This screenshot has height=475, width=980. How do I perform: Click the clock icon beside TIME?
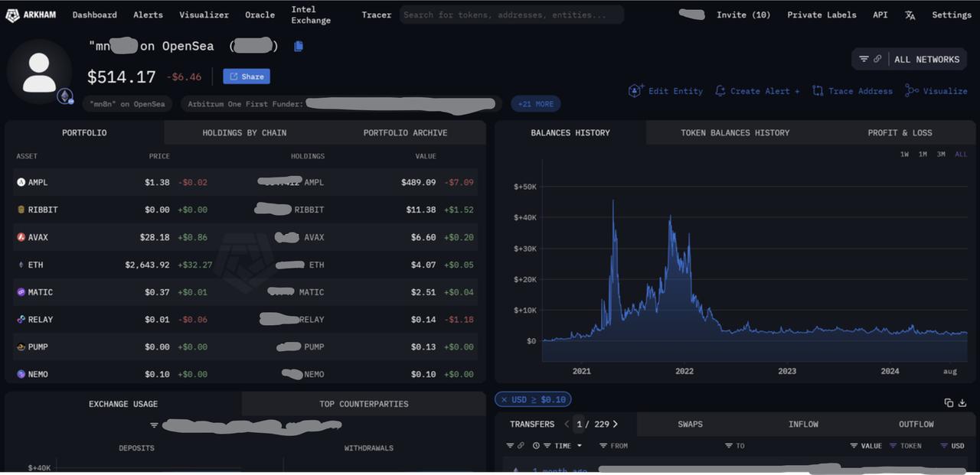coord(536,445)
